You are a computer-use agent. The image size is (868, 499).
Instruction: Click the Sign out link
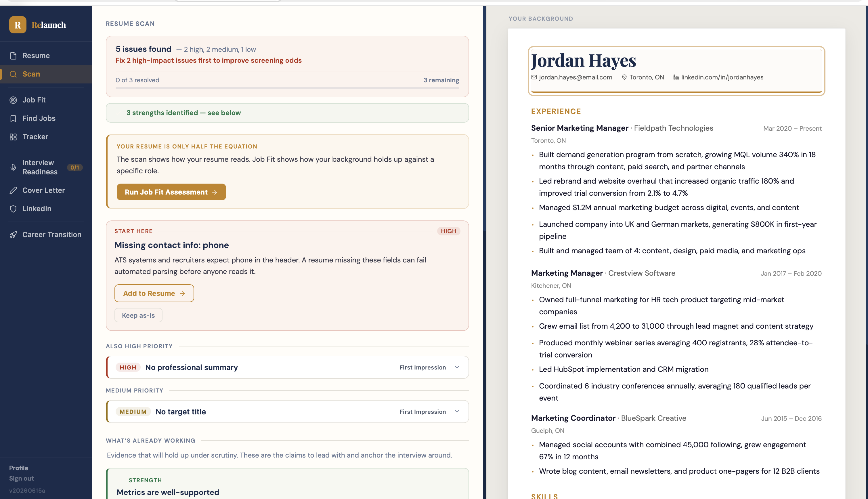[21, 478]
